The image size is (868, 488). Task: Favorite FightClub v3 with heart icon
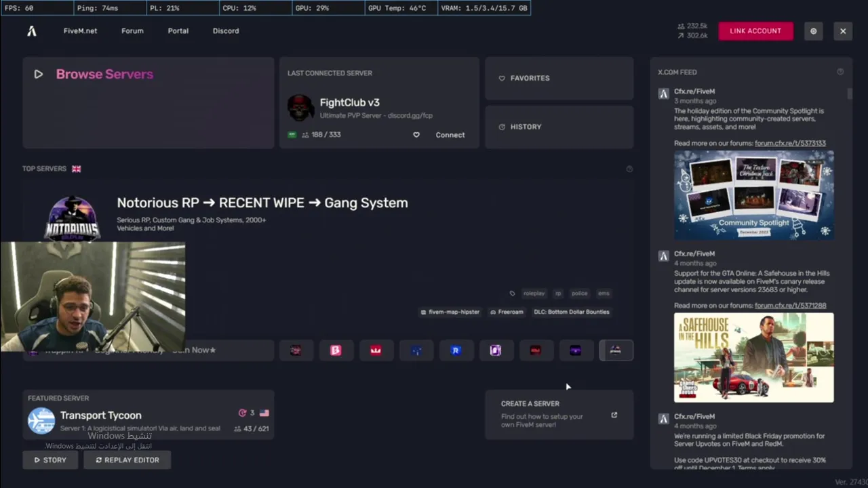(416, 135)
